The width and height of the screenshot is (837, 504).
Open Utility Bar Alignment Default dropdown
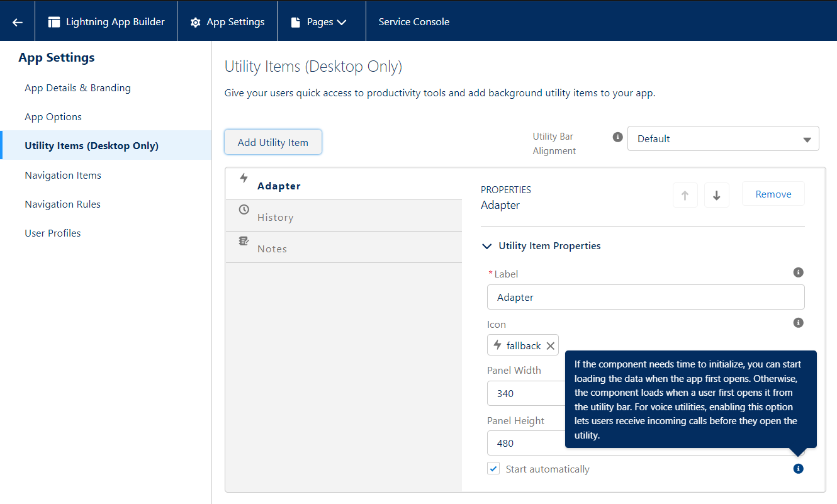(723, 138)
